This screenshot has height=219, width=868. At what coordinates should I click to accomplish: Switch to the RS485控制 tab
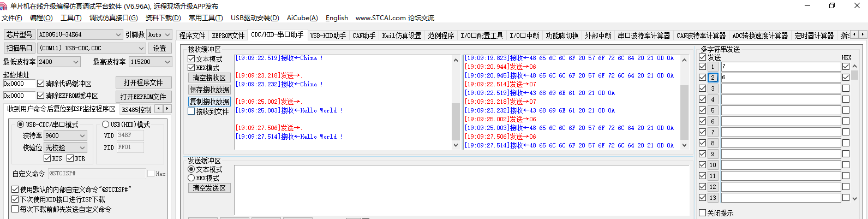[136, 109]
